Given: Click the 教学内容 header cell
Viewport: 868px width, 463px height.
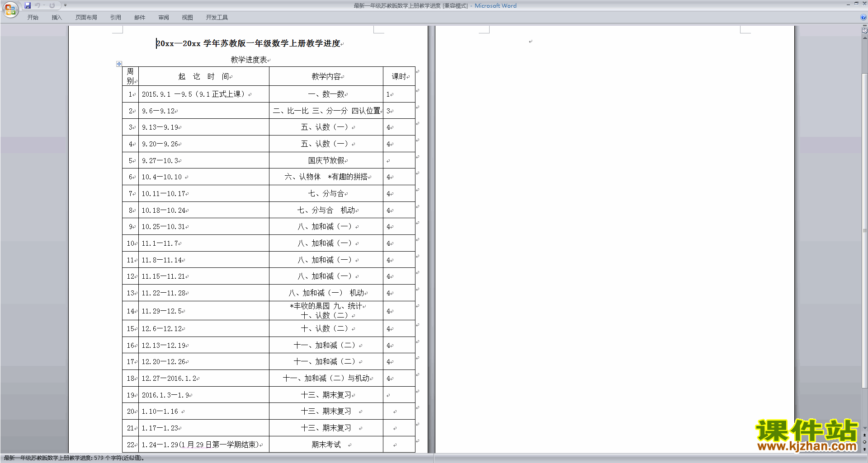Looking at the screenshot, I should click(326, 76).
